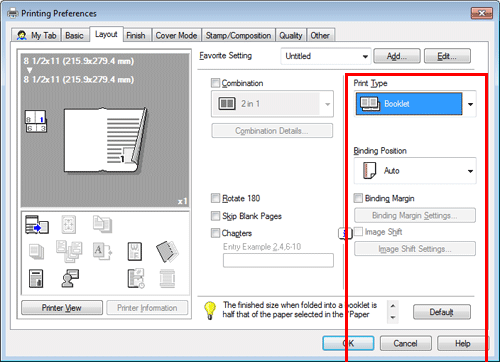Image resolution: width=500 pixels, height=362 pixels.
Task: Open Help for printing preferences
Action: pos(463,343)
